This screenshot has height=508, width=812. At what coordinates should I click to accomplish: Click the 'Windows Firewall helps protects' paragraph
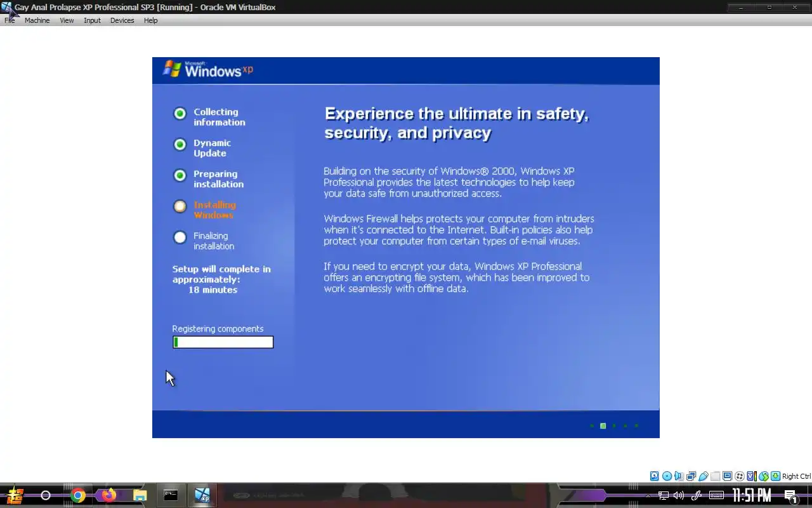(x=459, y=230)
